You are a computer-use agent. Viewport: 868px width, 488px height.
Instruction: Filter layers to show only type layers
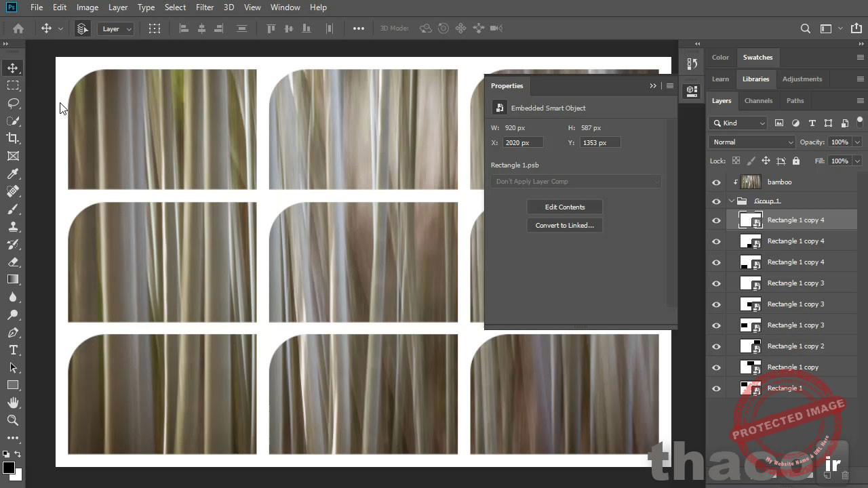[x=812, y=123]
